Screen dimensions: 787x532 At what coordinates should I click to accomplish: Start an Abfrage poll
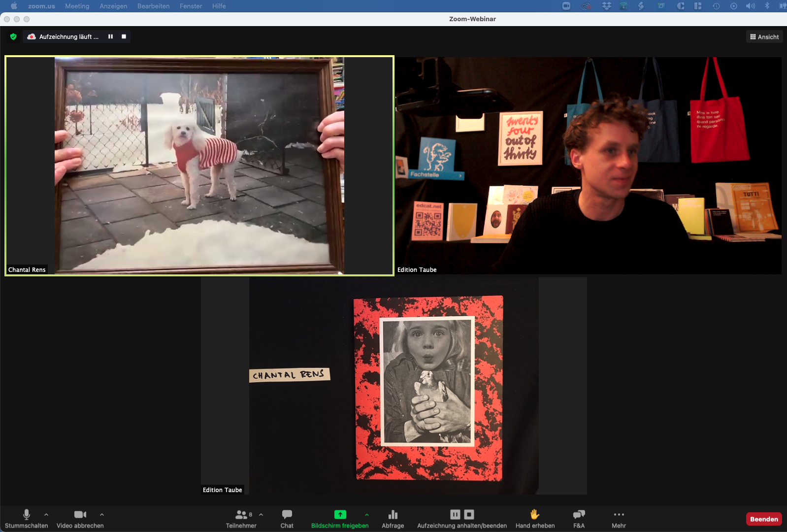click(393, 519)
